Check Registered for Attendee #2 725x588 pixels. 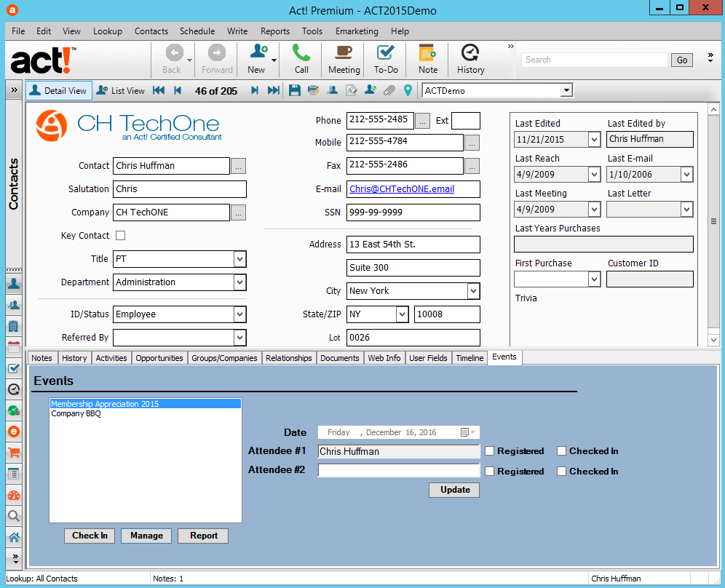[490, 472]
